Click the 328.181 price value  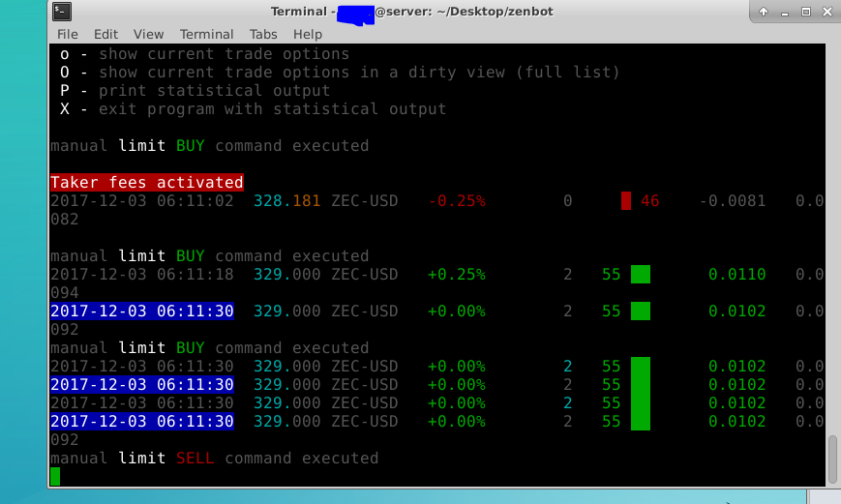pos(287,201)
